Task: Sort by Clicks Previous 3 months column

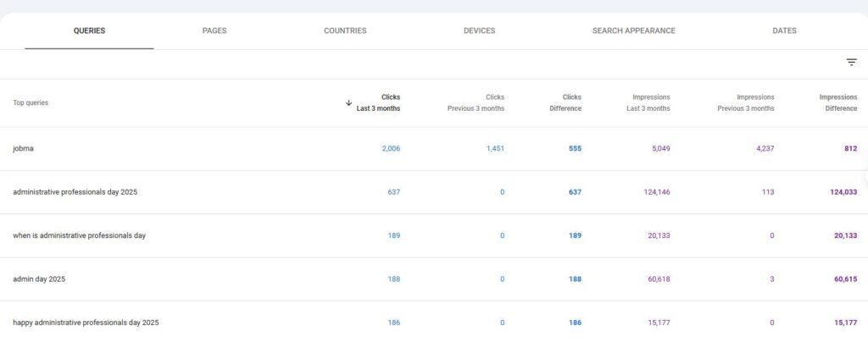Action: tap(476, 102)
